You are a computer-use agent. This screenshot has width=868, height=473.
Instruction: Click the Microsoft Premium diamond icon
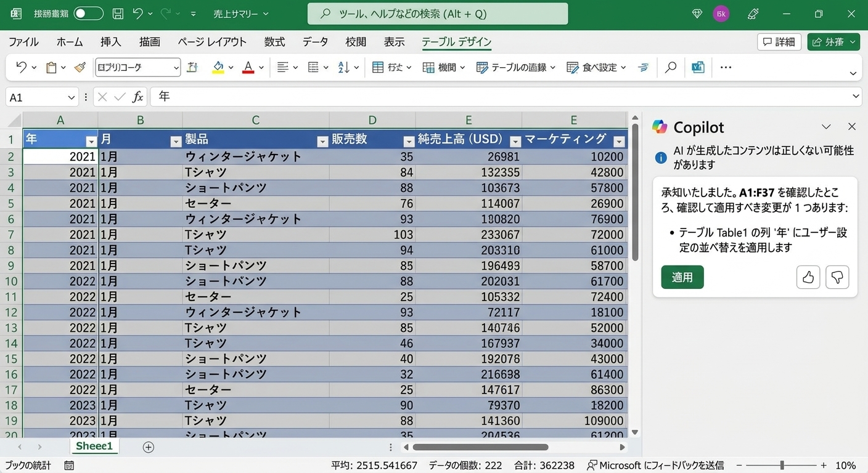[x=697, y=14]
